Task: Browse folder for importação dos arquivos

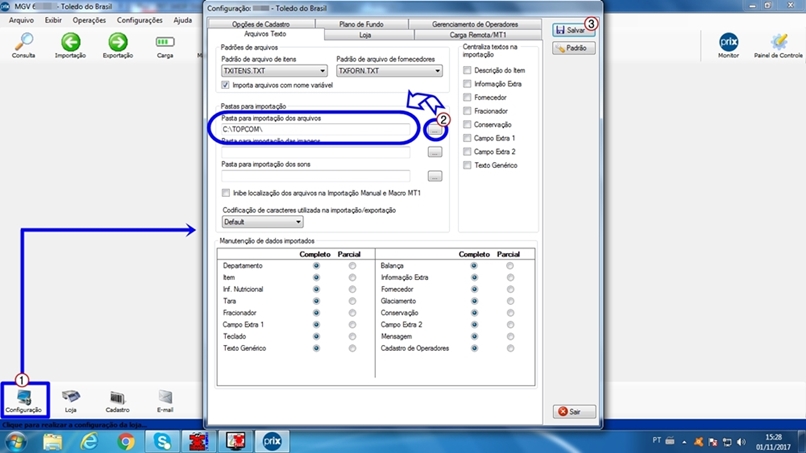Action: click(x=435, y=131)
